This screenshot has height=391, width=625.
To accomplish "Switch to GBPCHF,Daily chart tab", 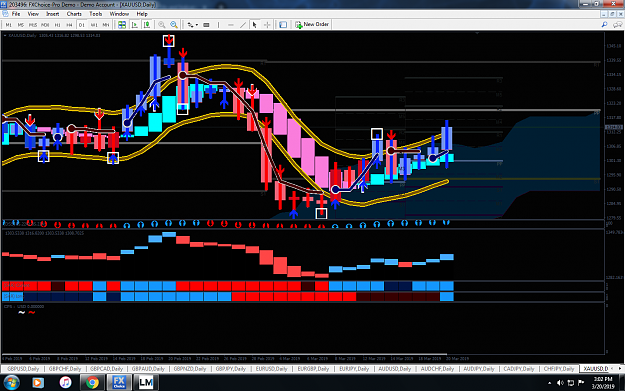I will click(x=65, y=369).
